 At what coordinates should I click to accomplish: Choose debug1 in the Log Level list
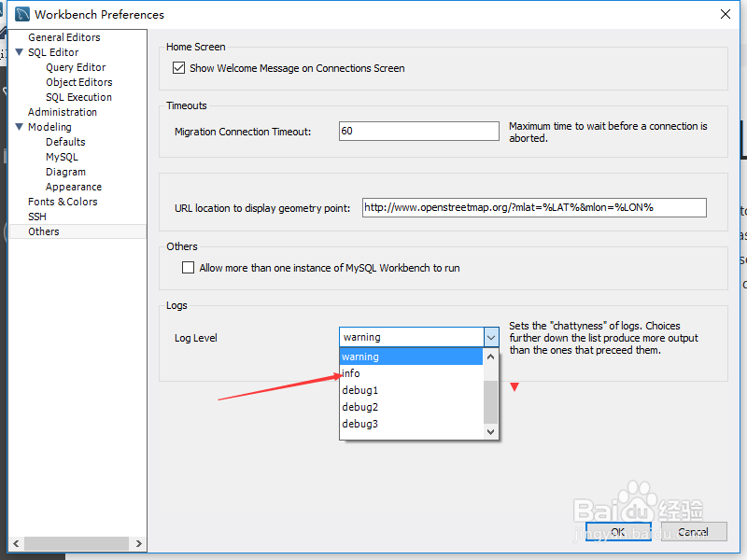coord(412,390)
